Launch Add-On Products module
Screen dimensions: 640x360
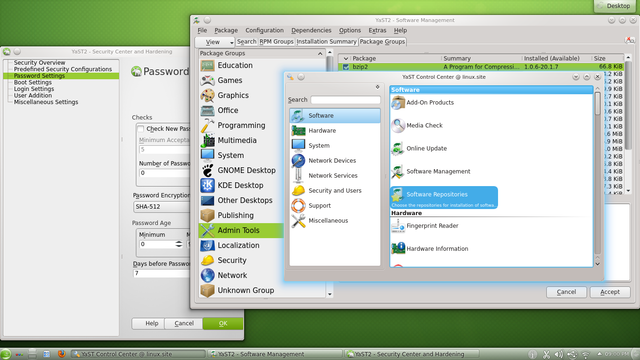(x=422, y=102)
